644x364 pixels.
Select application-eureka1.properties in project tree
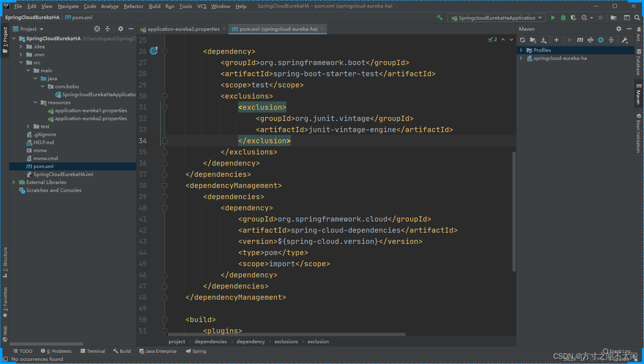91,111
